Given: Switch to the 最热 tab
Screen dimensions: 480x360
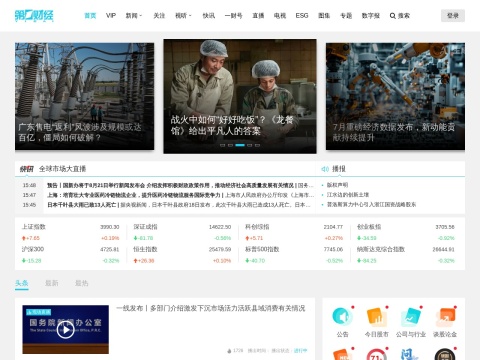Looking at the screenshot, I should (x=82, y=283).
